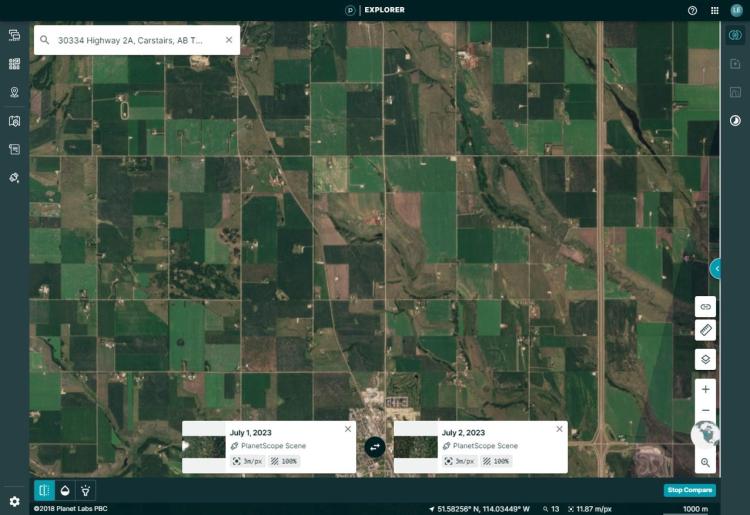Image resolution: width=750 pixels, height=515 pixels.
Task: Select the opacity drop compare mode
Action: [x=65, y=490]
